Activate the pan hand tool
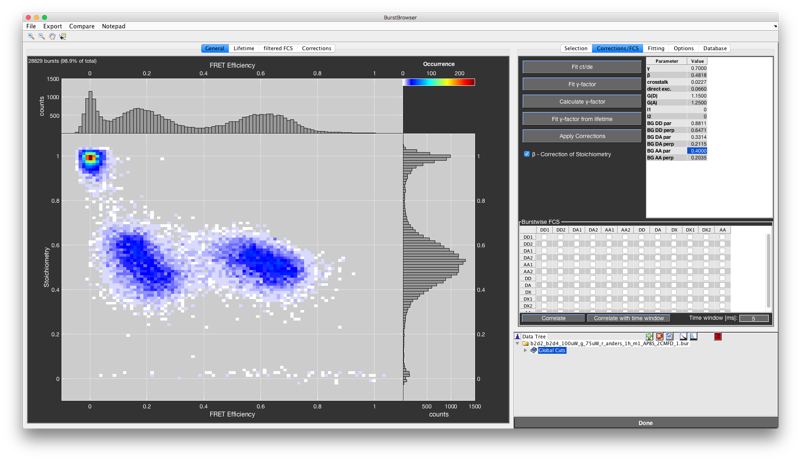Image resolution: width=800 pixels, height=461 pixels. point(52,36)
